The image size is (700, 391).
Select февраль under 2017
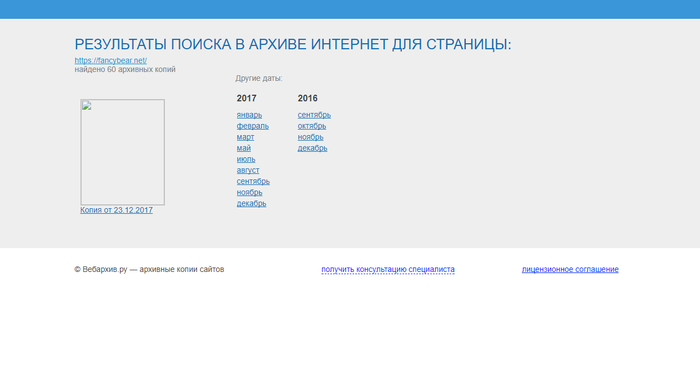pyautogui.click(x=253, y=126)
